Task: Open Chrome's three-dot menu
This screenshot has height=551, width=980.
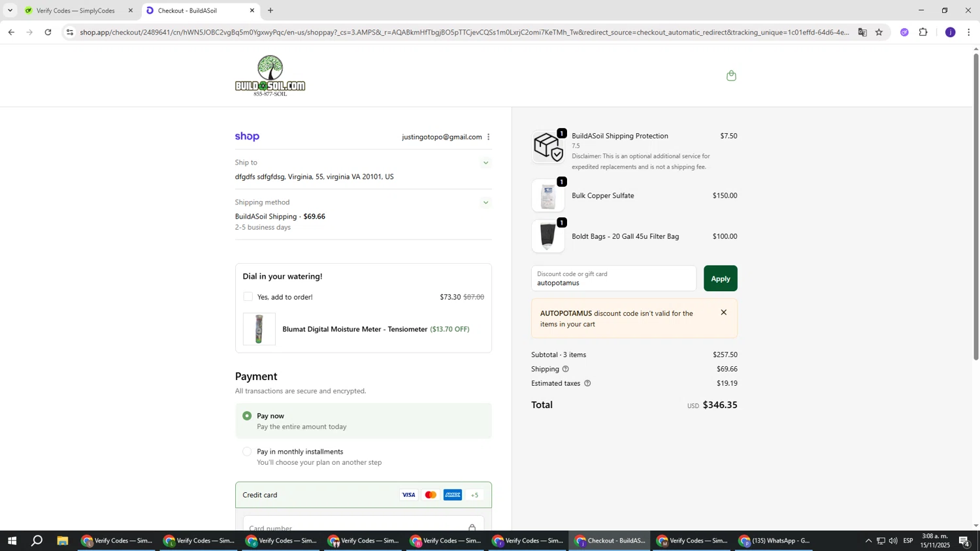Action: coord(968,32)
